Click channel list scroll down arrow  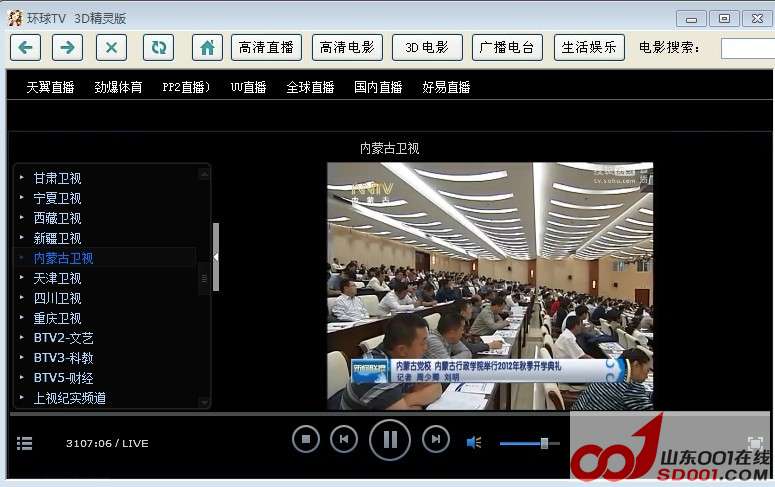coord(204,402)
